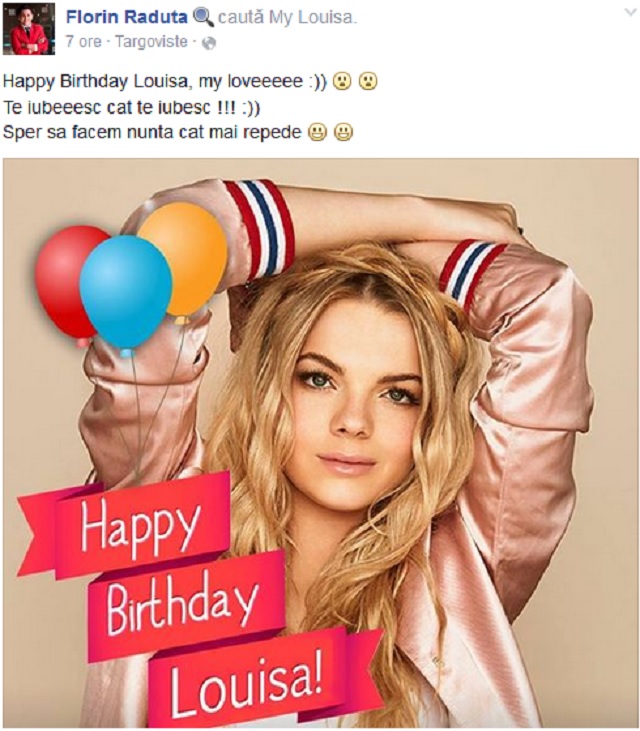Click the first surprised emoji after "loveeeee"
The image size is (640, 731).
click(x=342, y=81)
